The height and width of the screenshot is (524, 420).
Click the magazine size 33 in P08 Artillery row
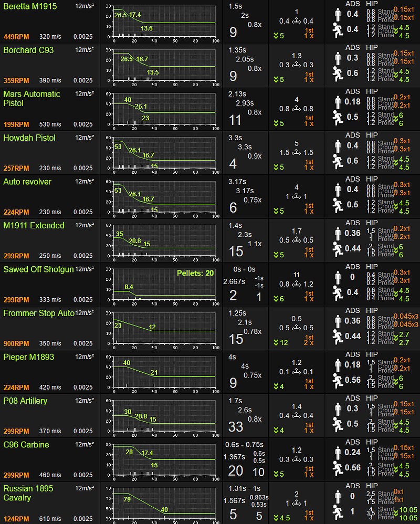tap(236, 427)
